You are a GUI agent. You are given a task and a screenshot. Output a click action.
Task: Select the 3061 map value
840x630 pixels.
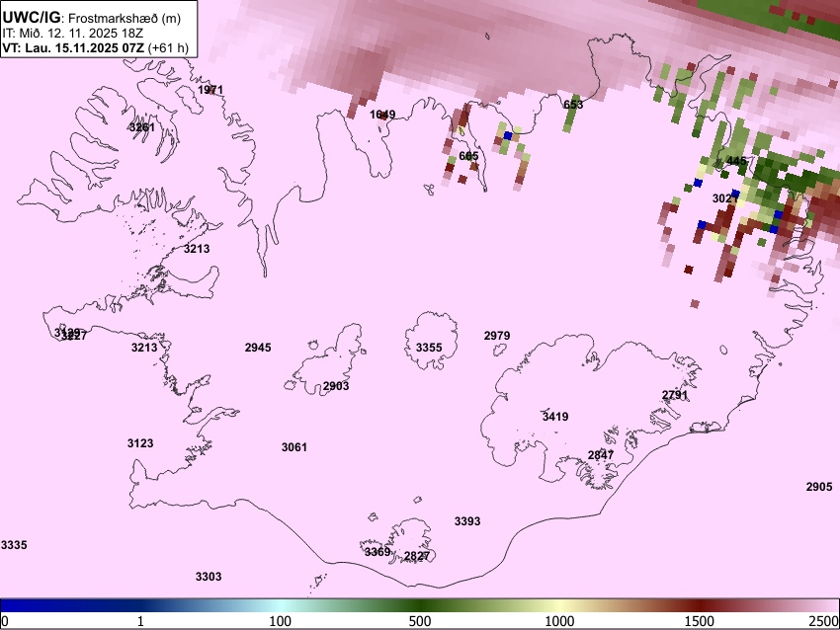click(294, 447)
